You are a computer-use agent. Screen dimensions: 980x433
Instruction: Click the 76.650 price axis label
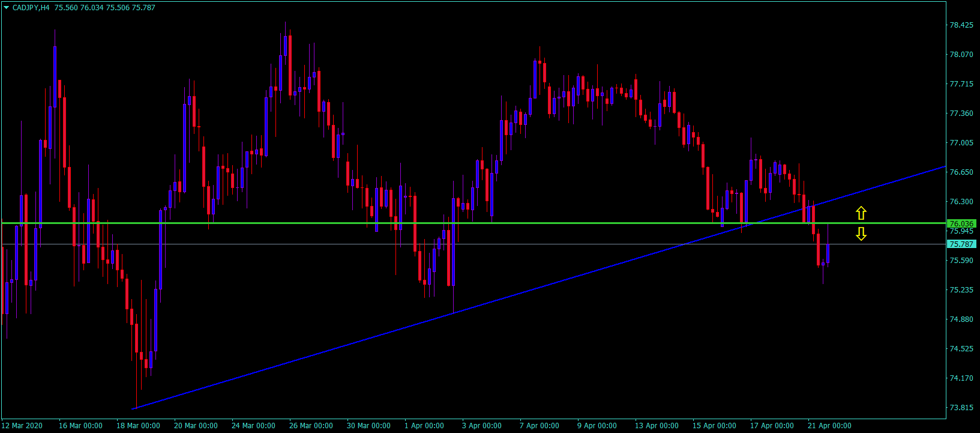[x=961, y=172]
